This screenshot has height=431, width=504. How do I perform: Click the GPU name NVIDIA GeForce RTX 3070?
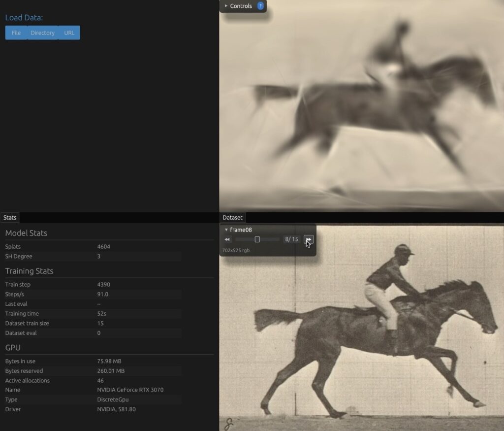pos(130,390)
